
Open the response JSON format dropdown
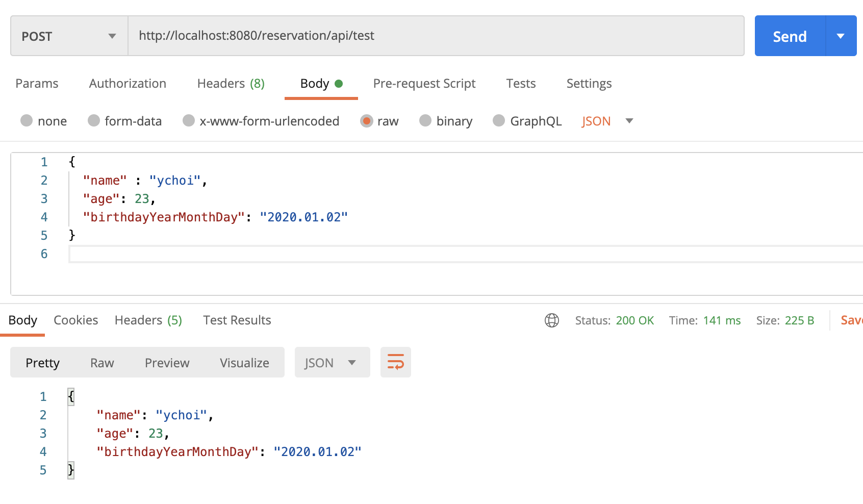[333, 362]
